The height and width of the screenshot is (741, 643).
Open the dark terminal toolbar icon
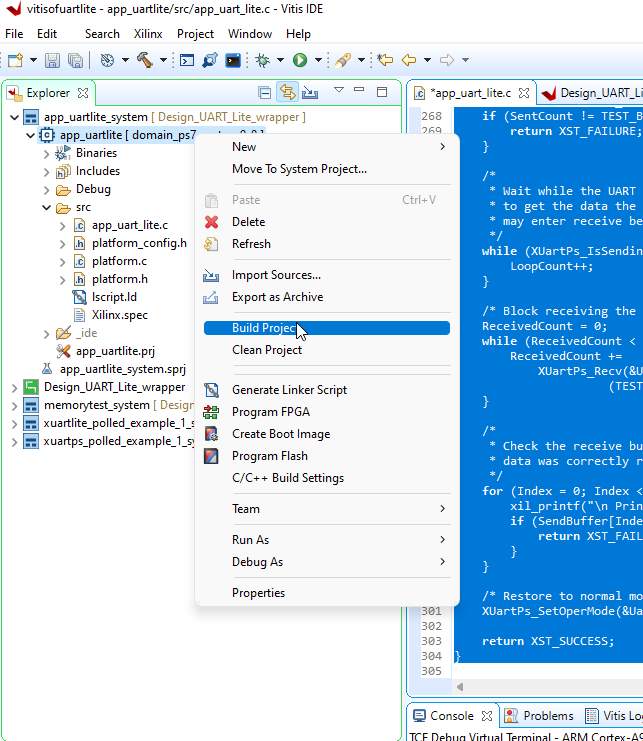tap(233, 60)
